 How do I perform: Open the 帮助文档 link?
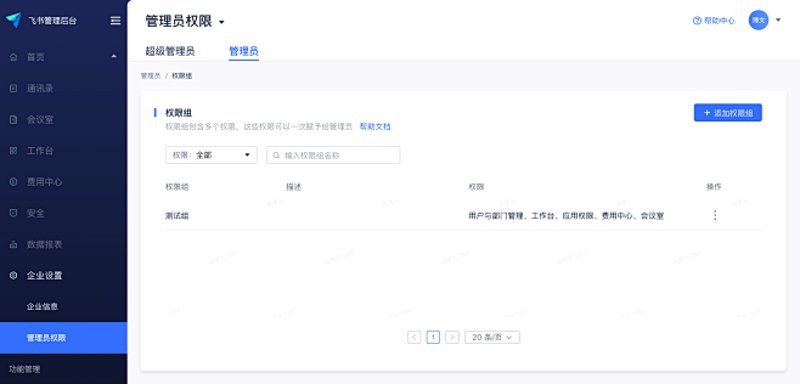point(375,126)
